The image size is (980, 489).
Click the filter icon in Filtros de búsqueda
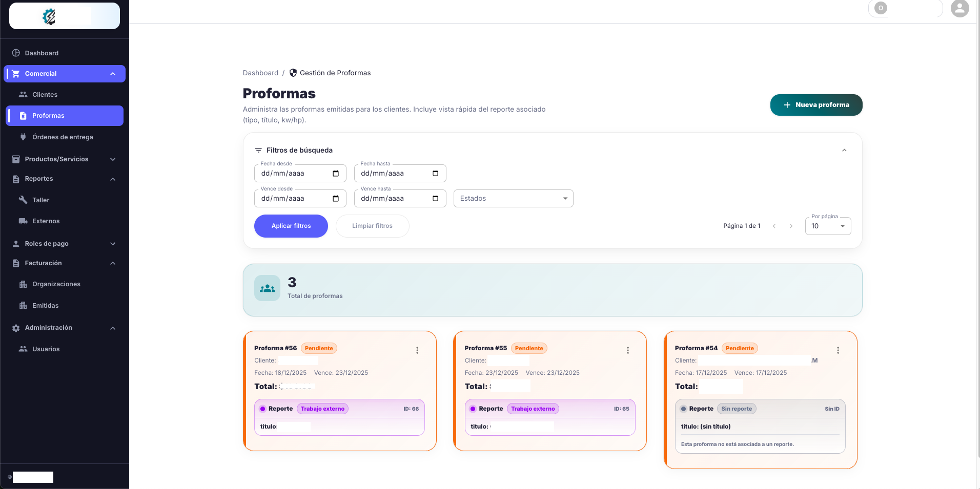click(258, 151)
